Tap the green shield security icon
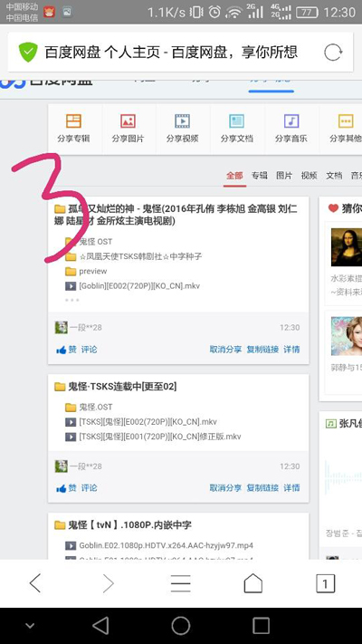362x644 pixels. click(x=28, y=53)
